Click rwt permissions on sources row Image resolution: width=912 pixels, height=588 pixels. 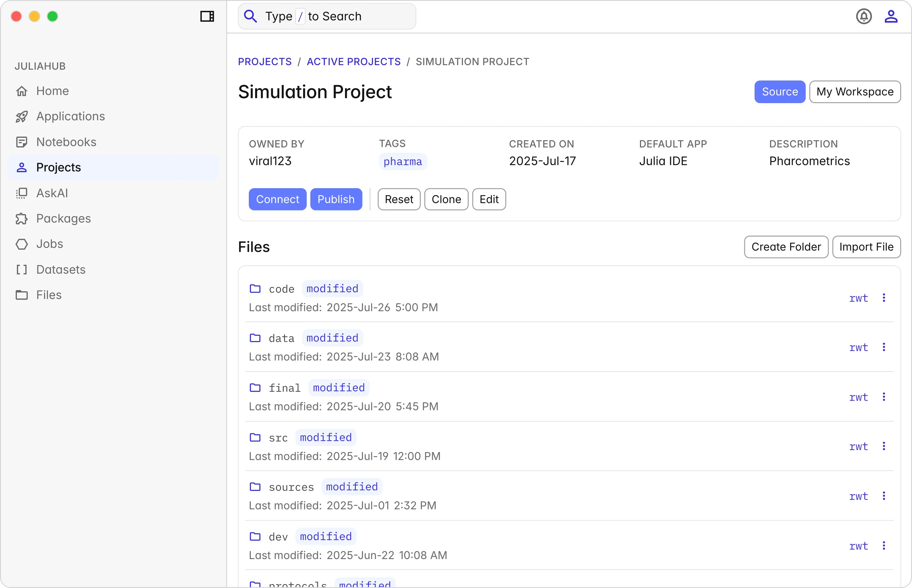click(x=858, y=496)
